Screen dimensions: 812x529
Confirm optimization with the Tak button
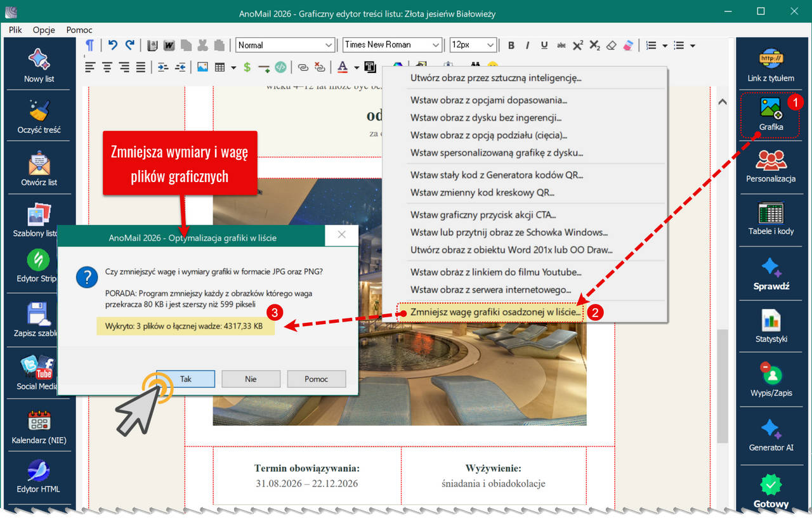185,379
